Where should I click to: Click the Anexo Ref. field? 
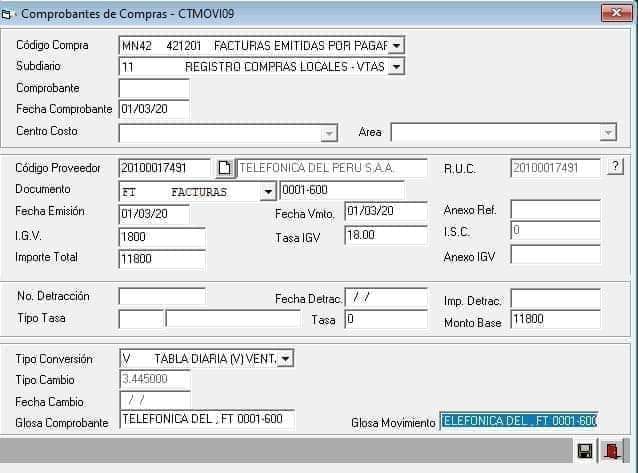click(x=555, y=210)
